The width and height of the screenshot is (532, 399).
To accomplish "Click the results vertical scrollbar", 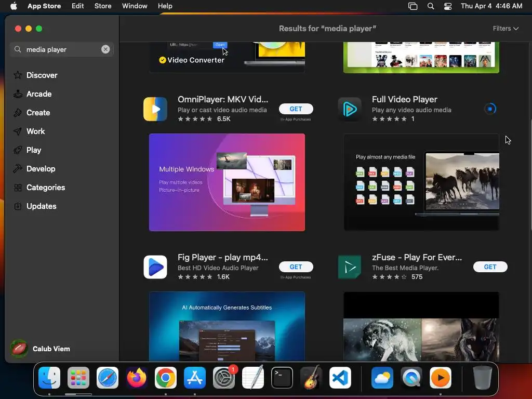I will pyautogui.click(x=530, y=175).
